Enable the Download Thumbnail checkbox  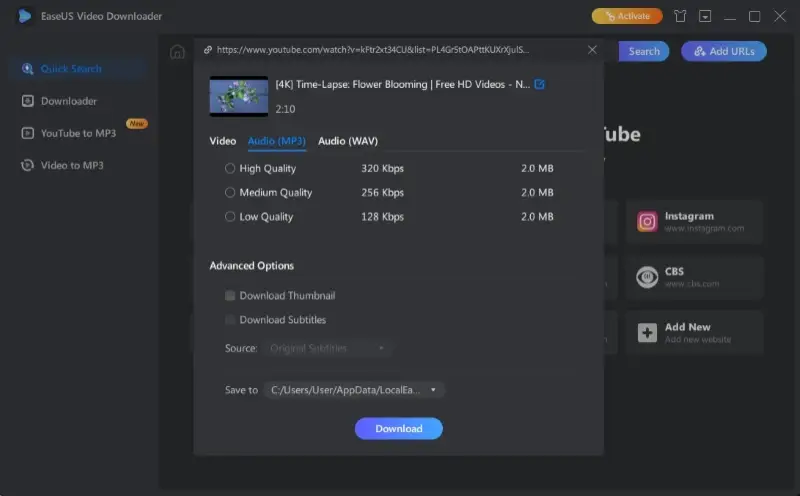[230, 295]
